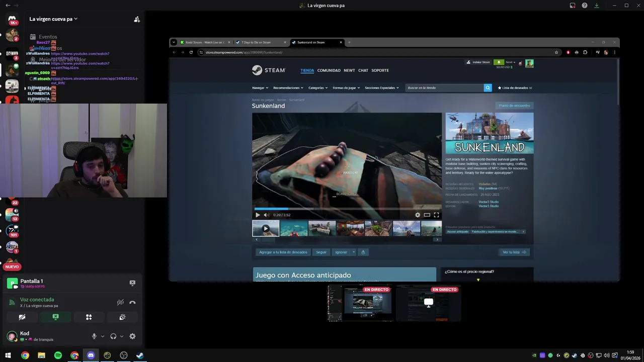The height and width of the screenshot is (362, 644).
Task: Open Vector3 Studio developer link
Action: [x=489, y=202]
